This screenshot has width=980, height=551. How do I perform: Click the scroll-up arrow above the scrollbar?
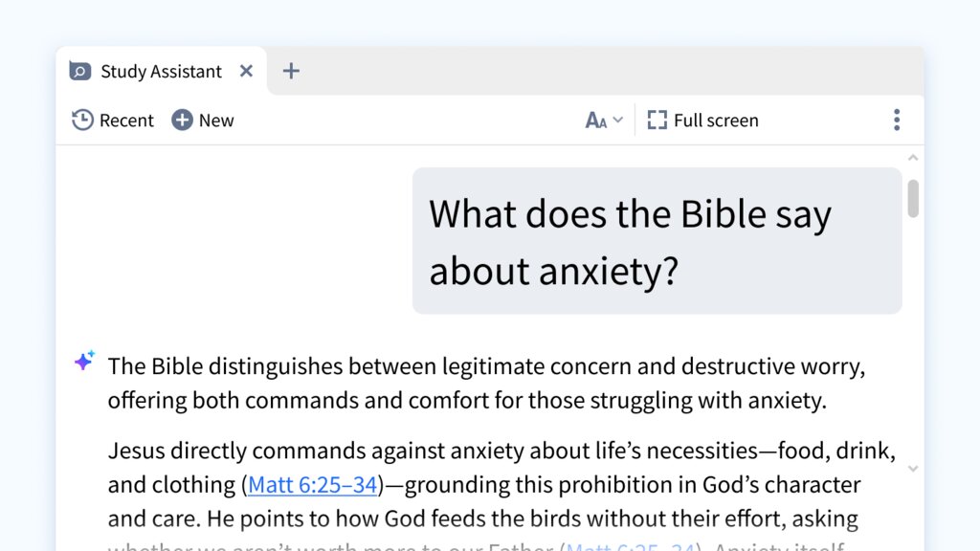click(x=911, y=156)
